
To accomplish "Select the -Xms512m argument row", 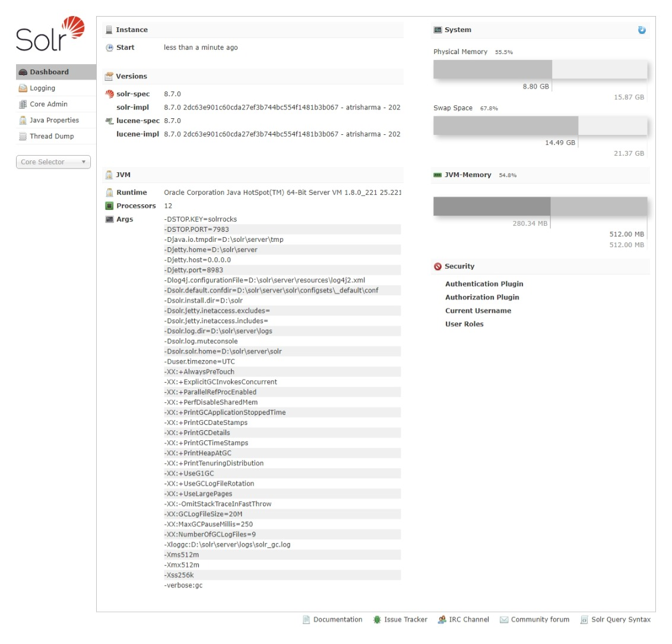I will pos(282,555).
